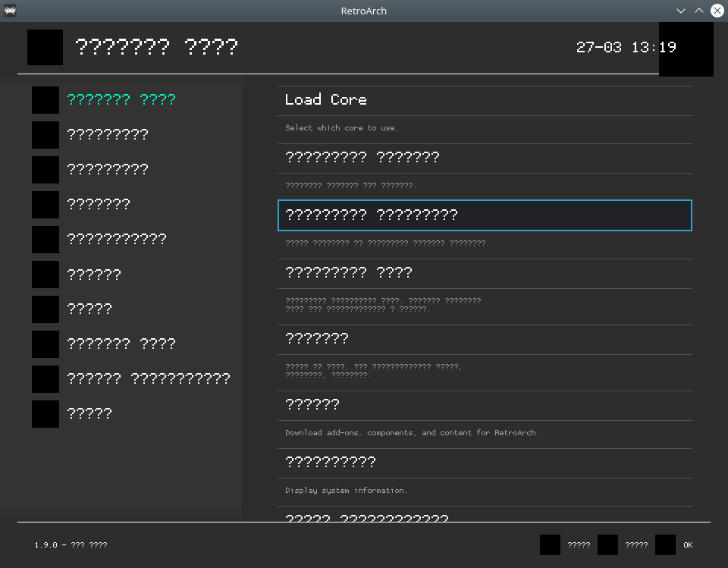Click the icon of the bottom-most sidebar entry

coord(45,414)
